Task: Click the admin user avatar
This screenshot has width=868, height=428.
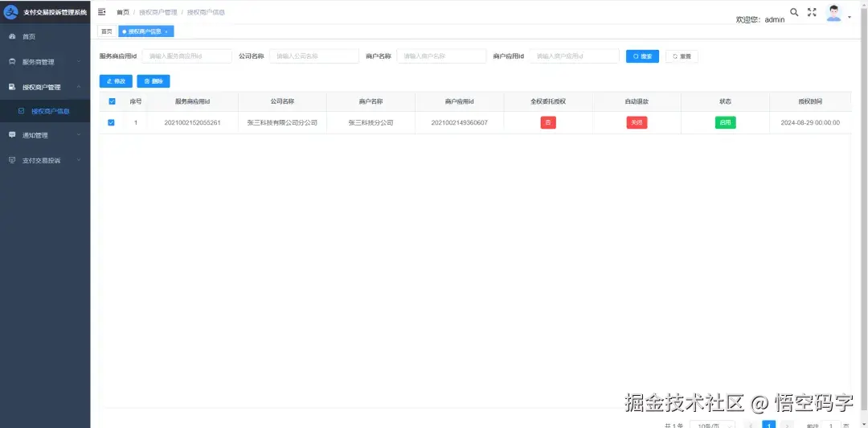Action: point(833,13)
